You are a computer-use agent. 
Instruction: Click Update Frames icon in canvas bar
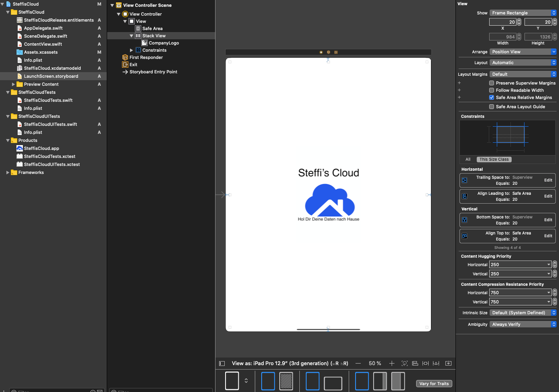click(405, 364)
